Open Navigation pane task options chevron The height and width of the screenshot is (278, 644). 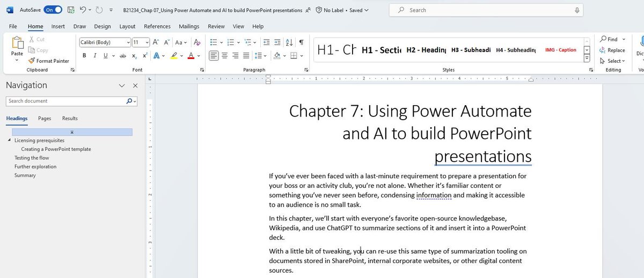click(122, 85)
